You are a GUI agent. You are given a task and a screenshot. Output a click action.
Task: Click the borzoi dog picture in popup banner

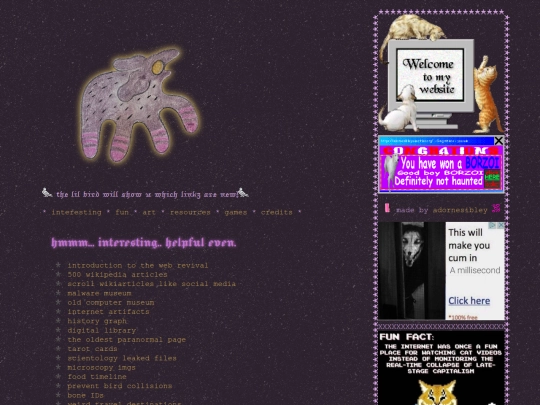[390, 172]
